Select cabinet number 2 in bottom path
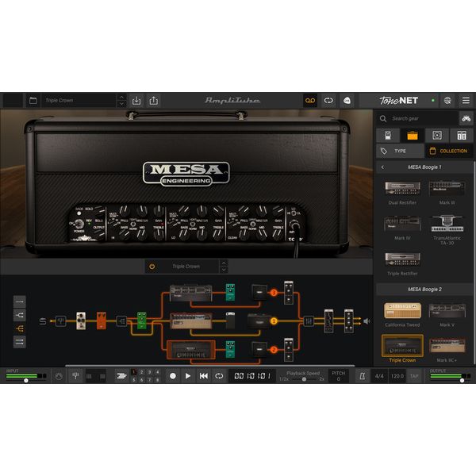 [259, 349]
